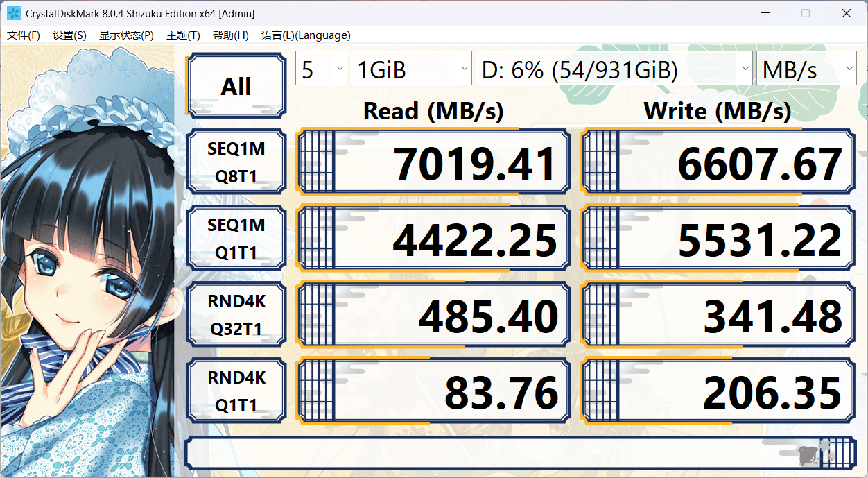Screen dimensions: 868x478
Task: Open the 文件(F) menu
Action: [23, 35]
